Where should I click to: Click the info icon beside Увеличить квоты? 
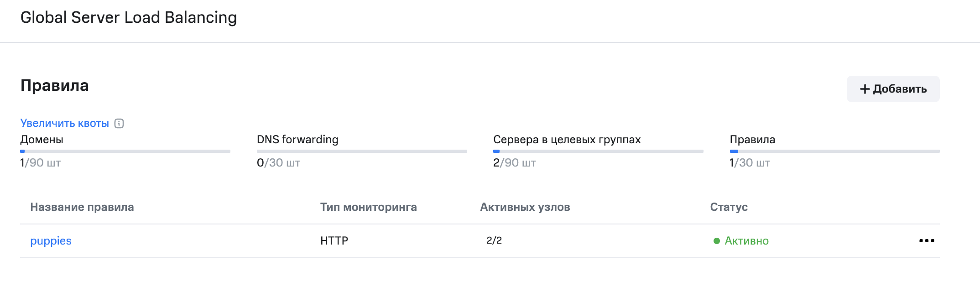click(x=119, y=123)
